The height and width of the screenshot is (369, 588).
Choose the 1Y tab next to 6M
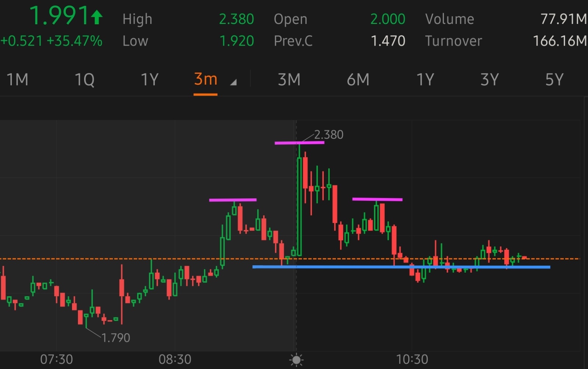(425, 79)
